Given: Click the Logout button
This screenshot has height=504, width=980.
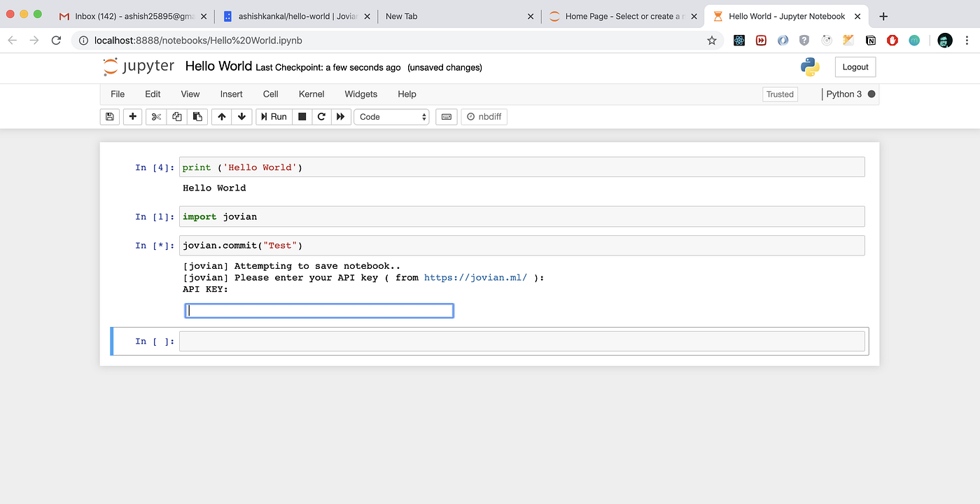Looking at the screenshot, I should 855,66.
